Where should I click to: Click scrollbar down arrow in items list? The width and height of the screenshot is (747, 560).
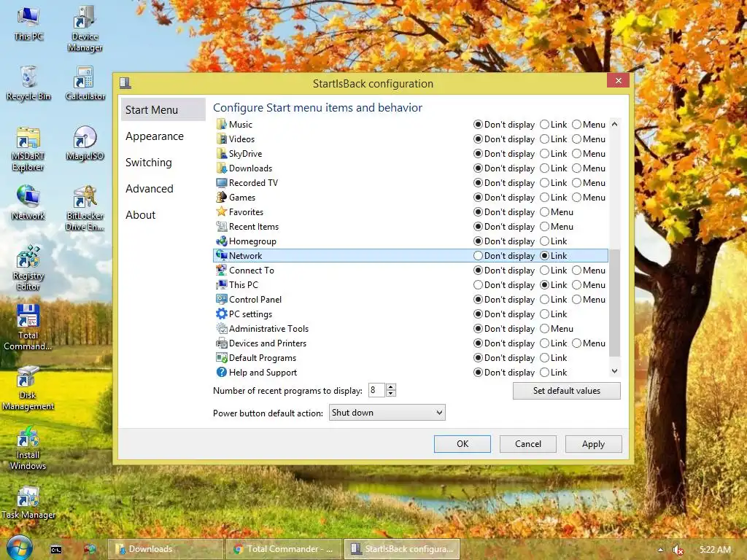coord(614,371)
